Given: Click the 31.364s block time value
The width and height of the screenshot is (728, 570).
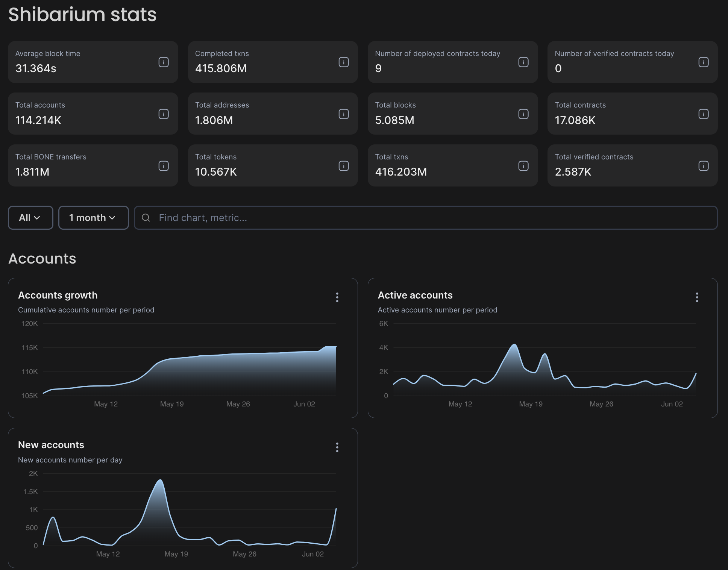Looking at the screenshot, I should point(36,68).
